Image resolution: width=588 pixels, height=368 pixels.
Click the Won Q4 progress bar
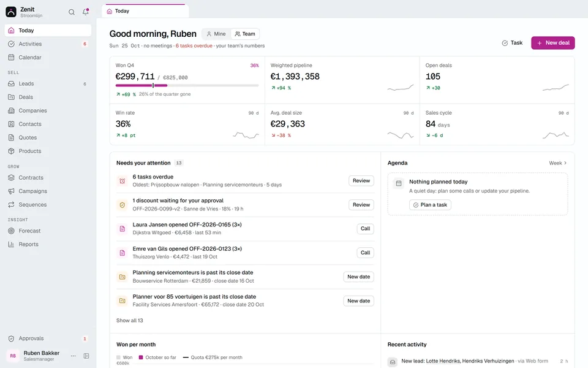coord(187,86)
